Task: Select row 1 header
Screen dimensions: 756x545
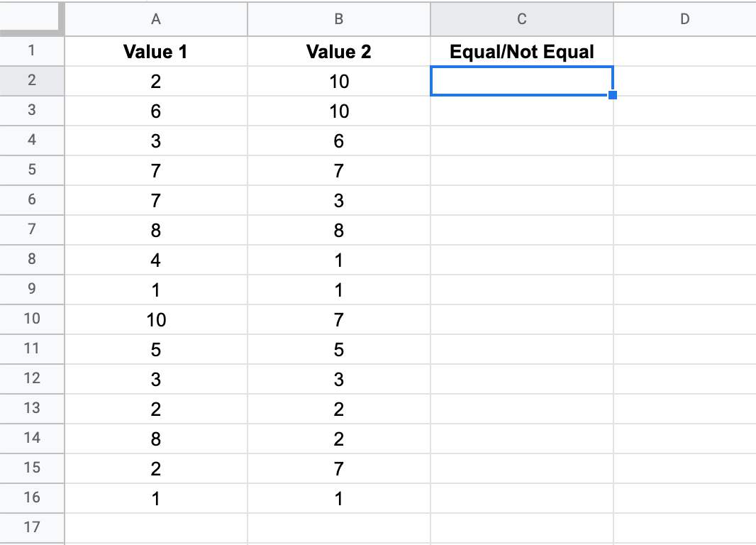Action: tap(32, 51)
